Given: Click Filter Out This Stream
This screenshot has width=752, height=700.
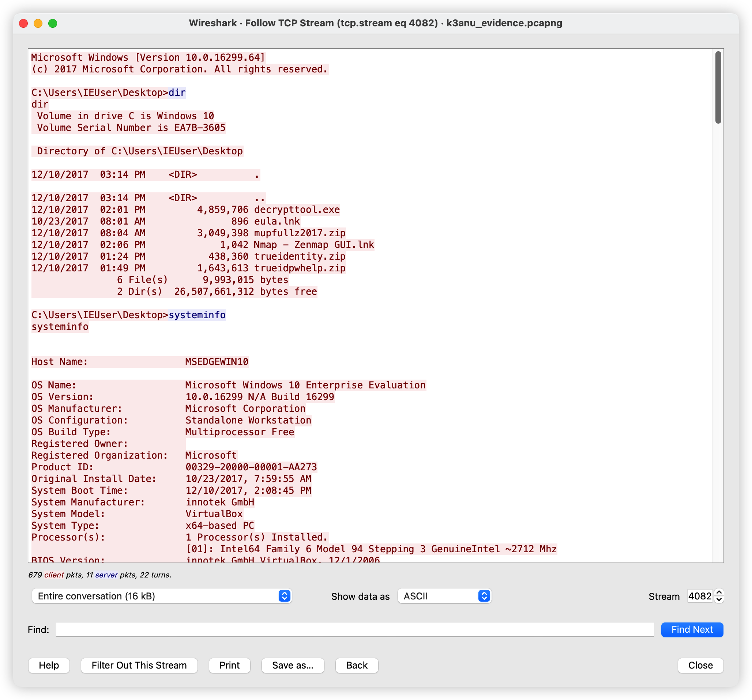Looking at the screenshot, I should click(x=139, y=665).
